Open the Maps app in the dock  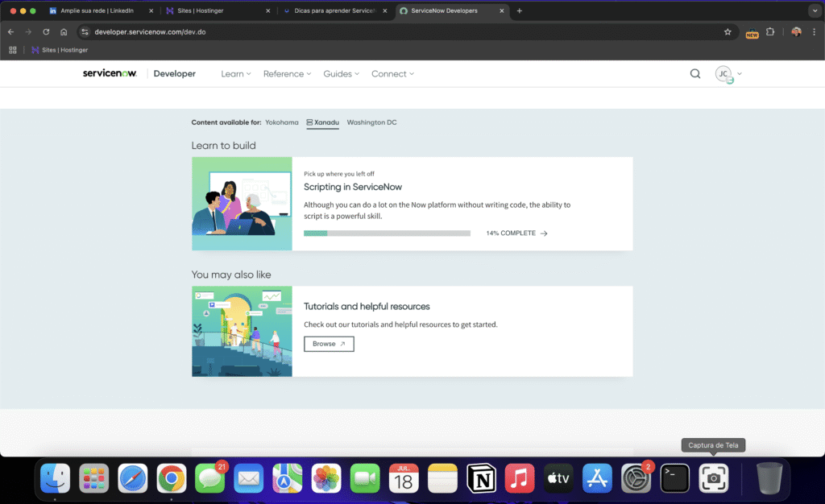coord(288,478)
